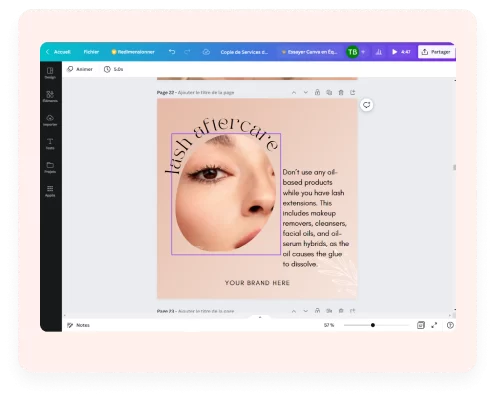The image size is (495, 400).
Task: Open the Notes panel
Action: (78, 325)
